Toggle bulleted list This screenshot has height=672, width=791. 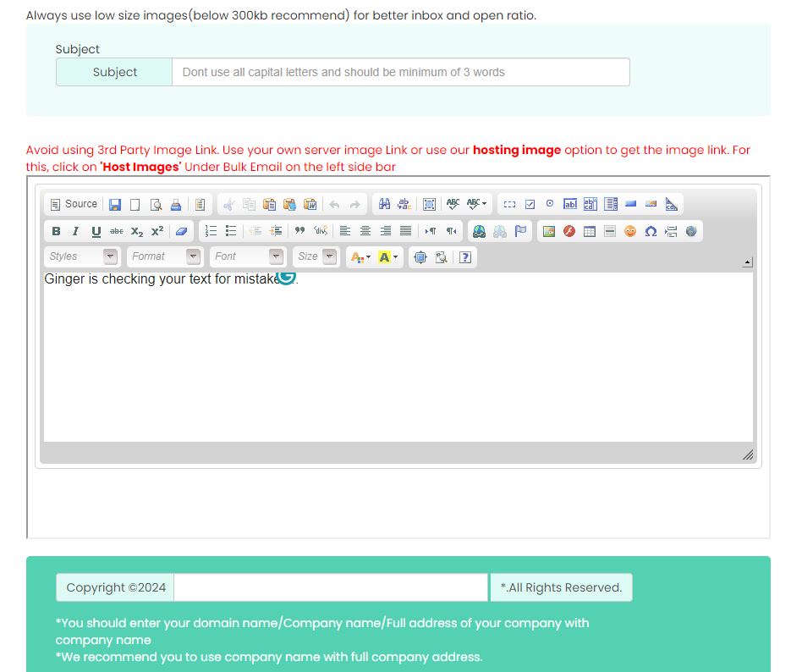tap(231, 231)
